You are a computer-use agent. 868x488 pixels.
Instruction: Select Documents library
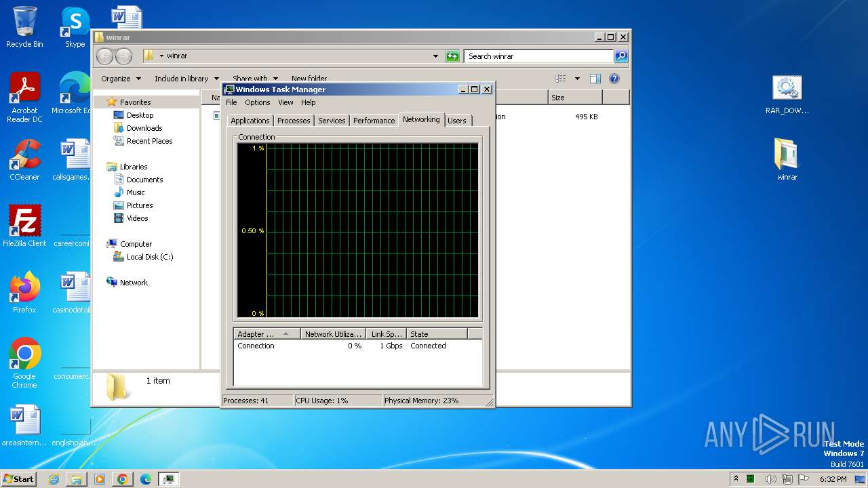click(x=144, y=180)
